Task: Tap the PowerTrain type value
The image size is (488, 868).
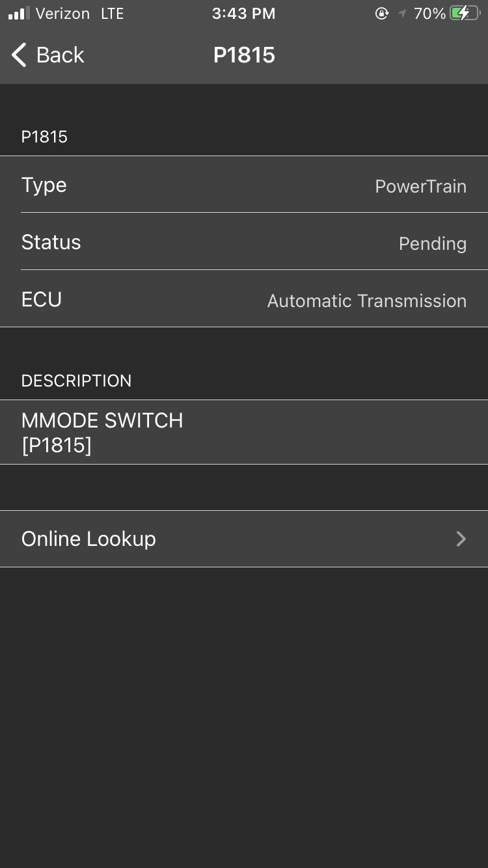Action: point(420,187)
